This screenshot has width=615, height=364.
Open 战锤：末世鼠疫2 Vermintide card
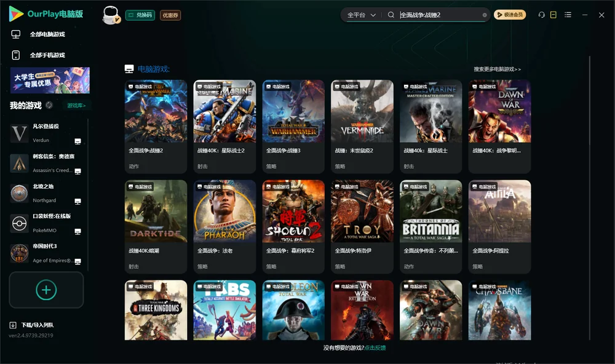(x=362, y=126)
